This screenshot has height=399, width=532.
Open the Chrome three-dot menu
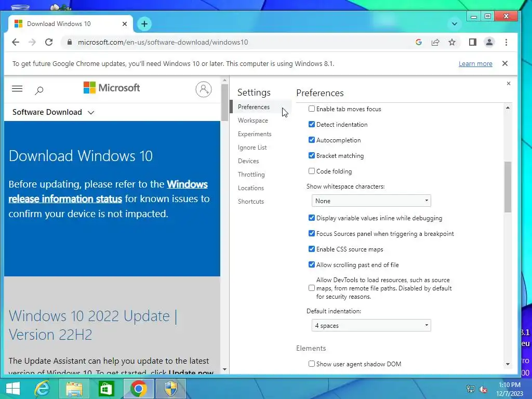pyautogui.click(x=506, y=42)
